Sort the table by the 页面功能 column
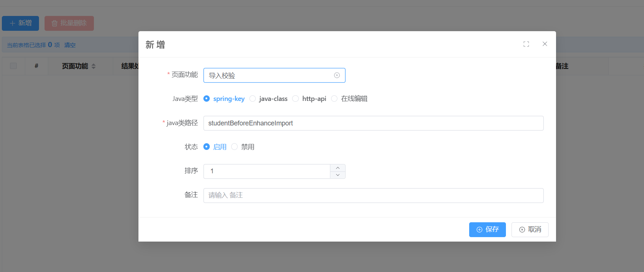The image size is (644, 272). pyautogui.click(x=94, y=66)
